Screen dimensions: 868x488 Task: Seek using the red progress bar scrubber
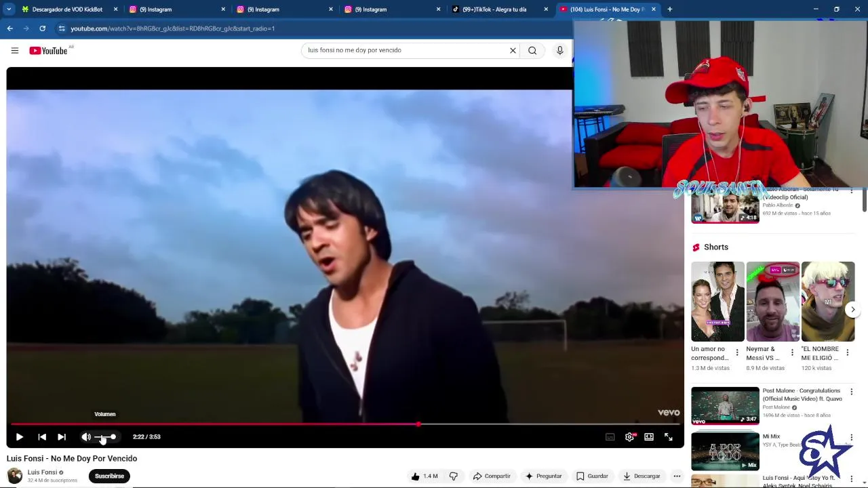tap(418, 424)
